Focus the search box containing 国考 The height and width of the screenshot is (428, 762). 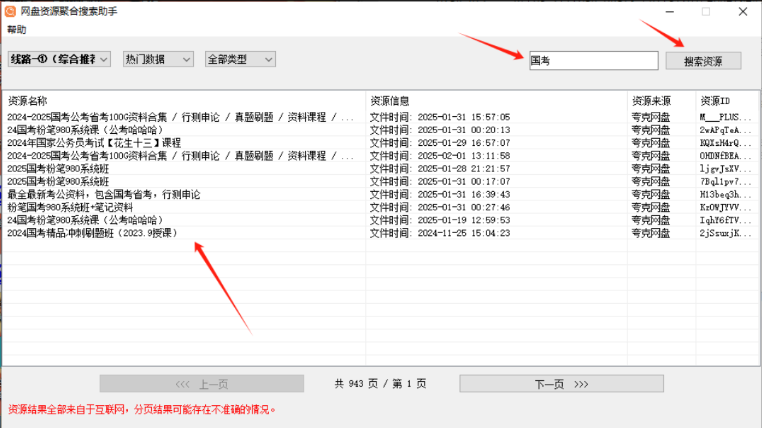point(592,61)
